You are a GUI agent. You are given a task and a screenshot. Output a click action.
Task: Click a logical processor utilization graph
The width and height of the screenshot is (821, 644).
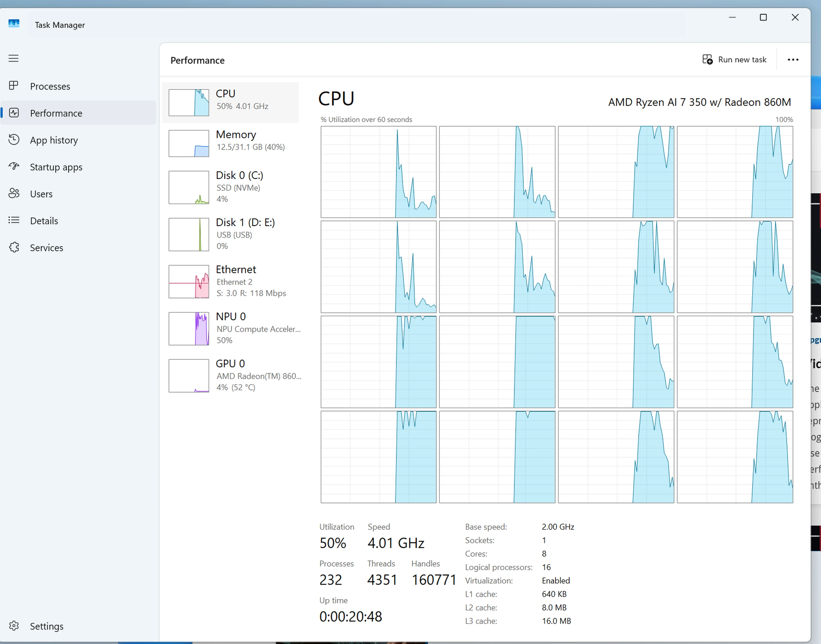pyautogui.click(x=378, y=172)
